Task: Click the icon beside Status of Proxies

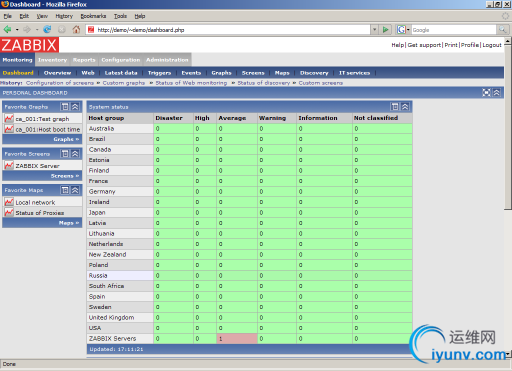Action: tap(9, 212)
